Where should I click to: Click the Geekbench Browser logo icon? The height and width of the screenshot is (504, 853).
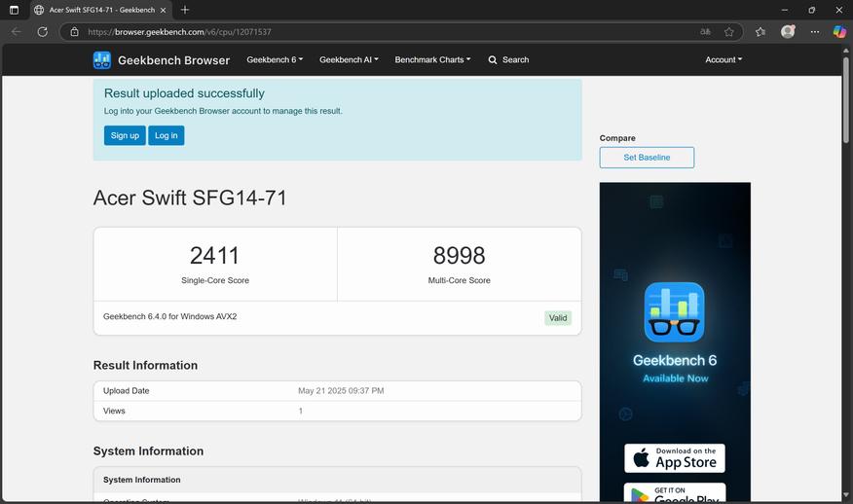pos(101,59)
